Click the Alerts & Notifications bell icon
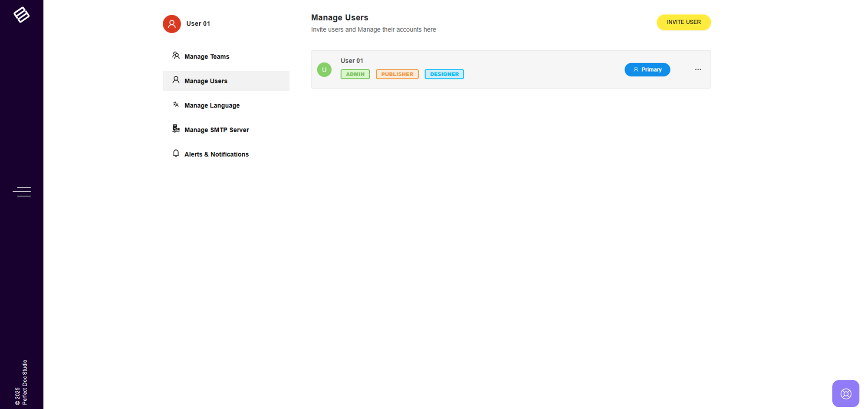Screen dimensions: 868x409 click(176, 154)
